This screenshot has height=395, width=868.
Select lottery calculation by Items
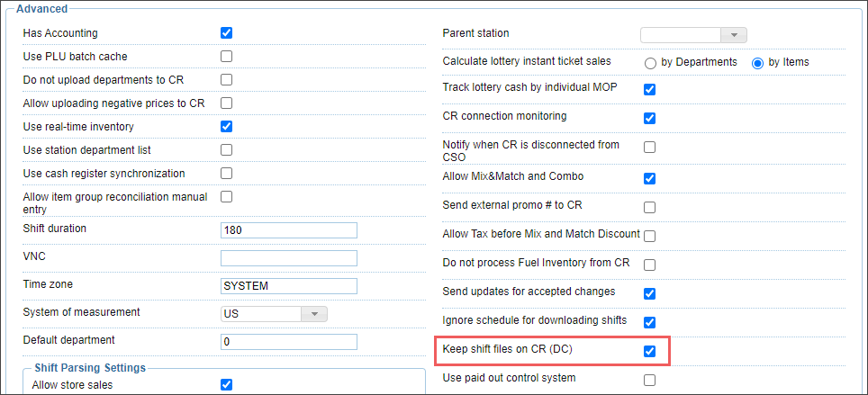(x=758, y=63)
